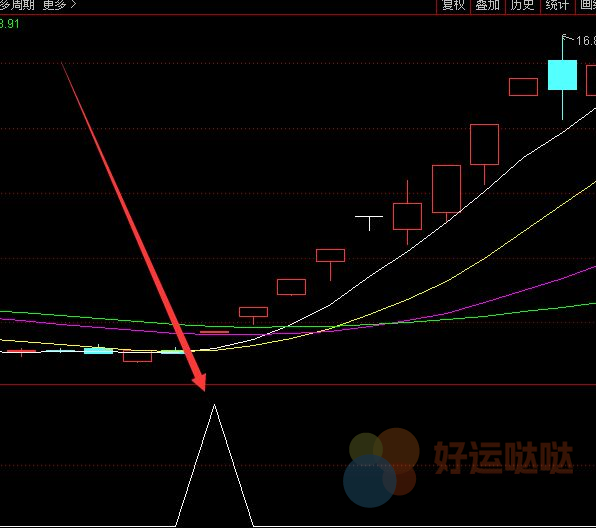Click the flag marker at the 16.8 high
Viewport: 596px width, 528px height.
(x=567, y=38)
